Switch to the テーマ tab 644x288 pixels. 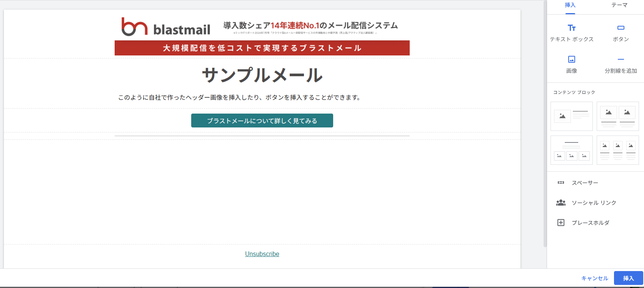click(619, 5)
